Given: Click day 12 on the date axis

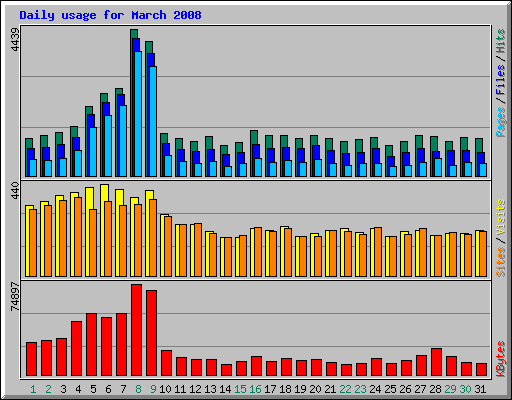Looking at the screenshot, I should 195,389.
